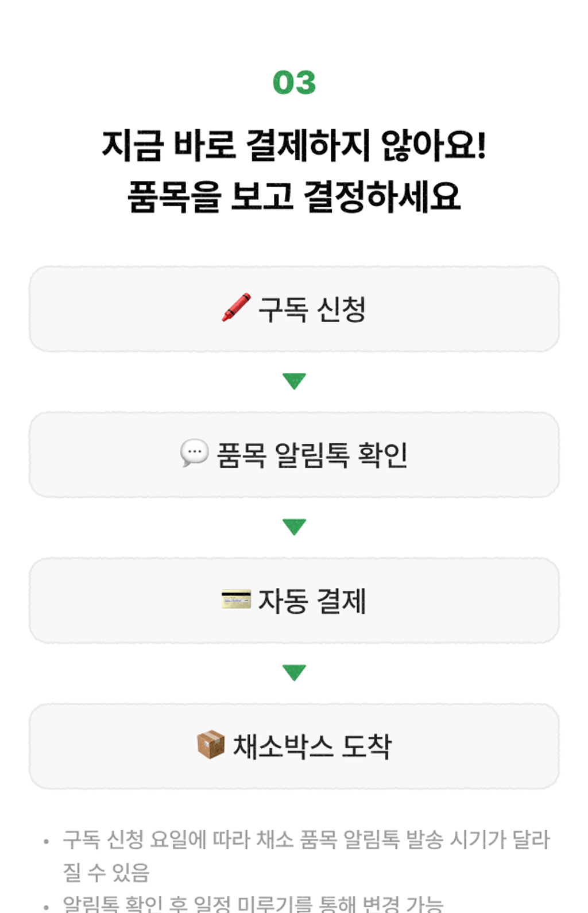The width and height of the screenshot is (588, 913).
Task: Click the green arrow below 품목 알림톡 확인
Action: pos(294,527)
